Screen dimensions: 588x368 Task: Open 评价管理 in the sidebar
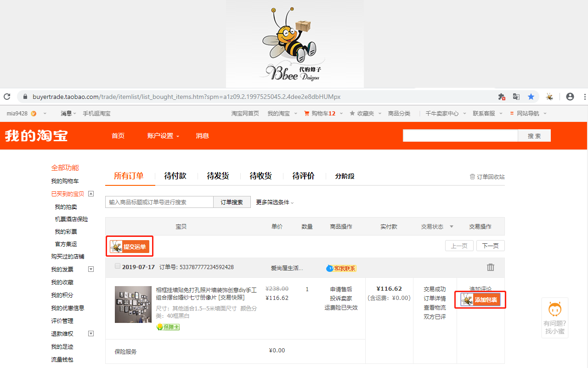[x=62, y=321]
